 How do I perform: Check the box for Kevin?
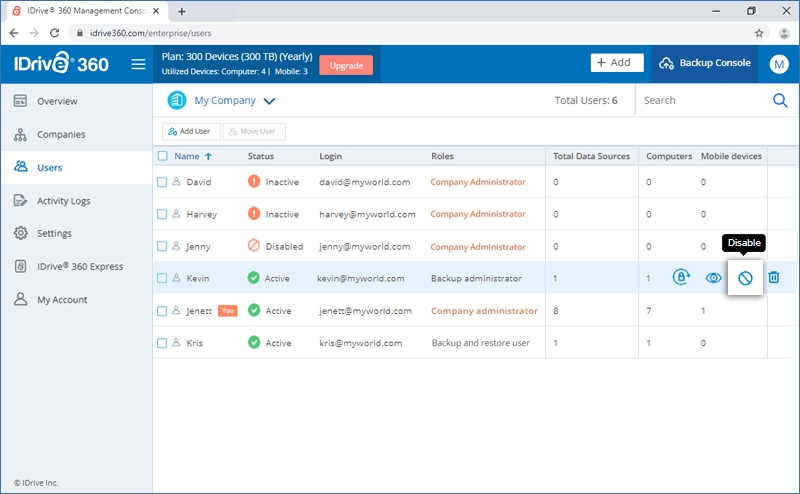(x=162, y=278)
